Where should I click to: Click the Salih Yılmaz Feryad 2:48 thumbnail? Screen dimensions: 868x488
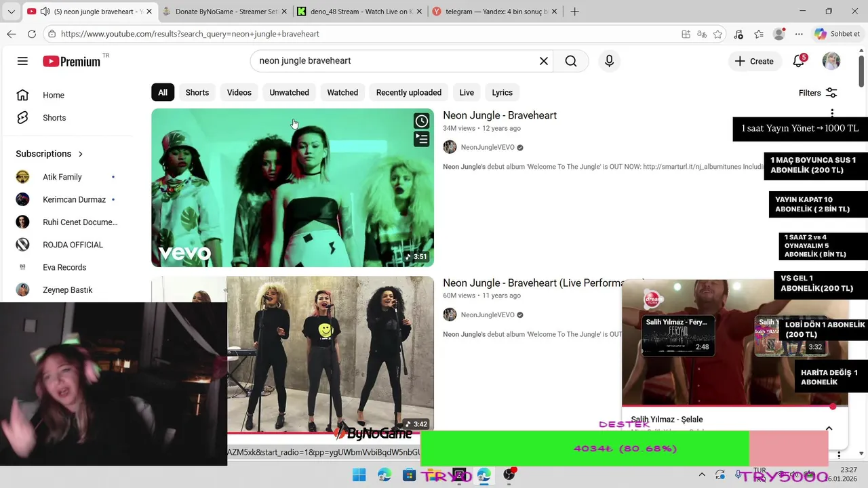click(678, 335)
